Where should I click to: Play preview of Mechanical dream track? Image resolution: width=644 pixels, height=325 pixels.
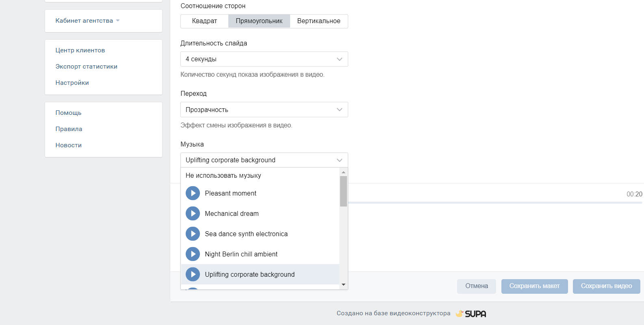point(193,213)
